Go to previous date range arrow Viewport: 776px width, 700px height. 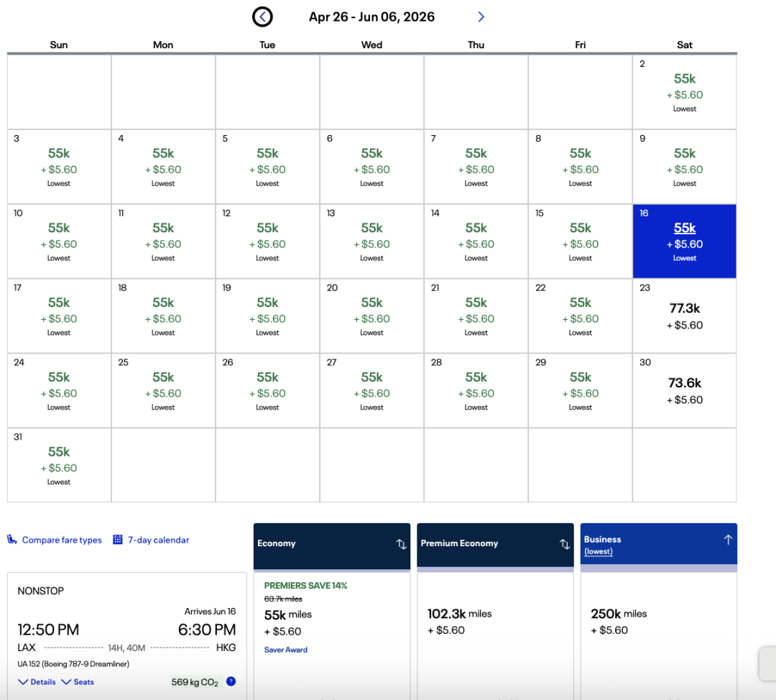pos(262,17)
